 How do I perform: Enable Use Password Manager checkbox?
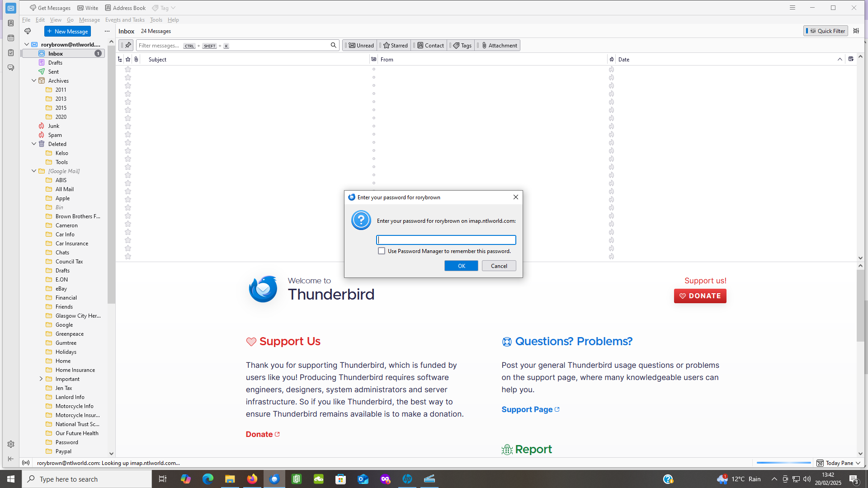(382, 251)
